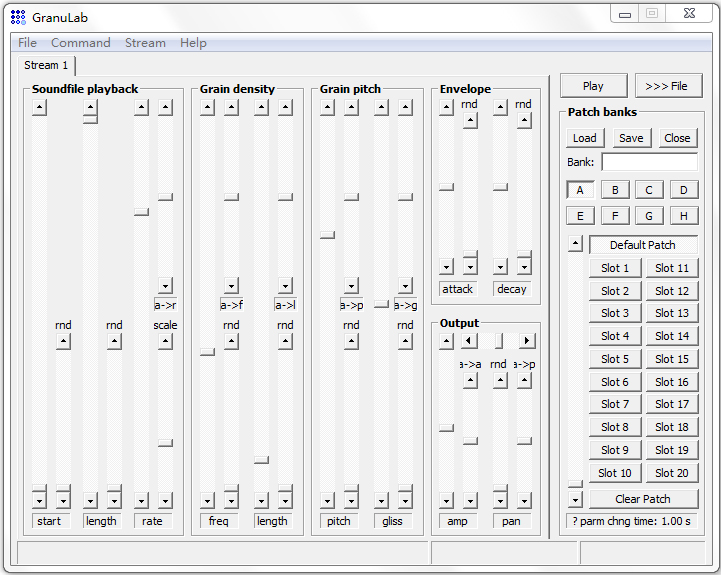Image resolution: width=721 pixels, height=575 pixels.
Task: Choose patch Slot 8
Action: pyautogui.click(x=615, y=427)
